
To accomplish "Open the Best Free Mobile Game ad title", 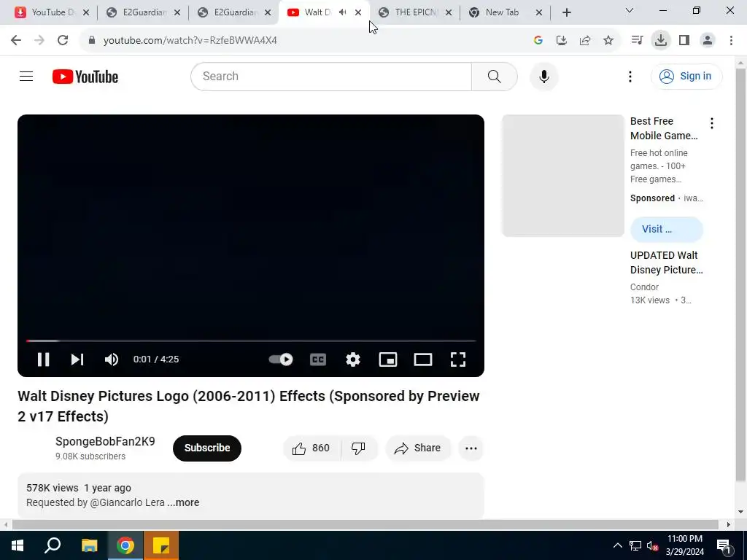I will click(664, 128).
